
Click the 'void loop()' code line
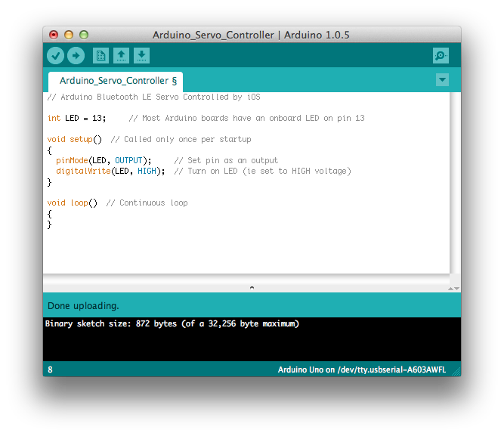[72, 203]
